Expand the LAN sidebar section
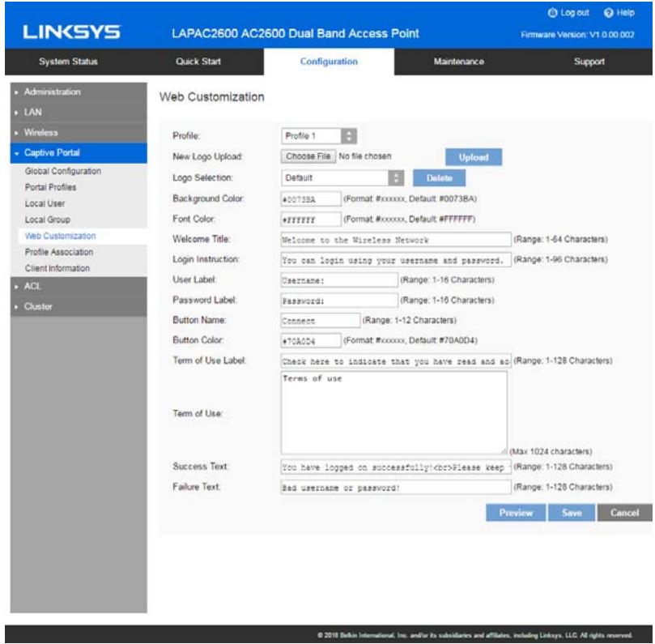655x644 pixels. 79,112
